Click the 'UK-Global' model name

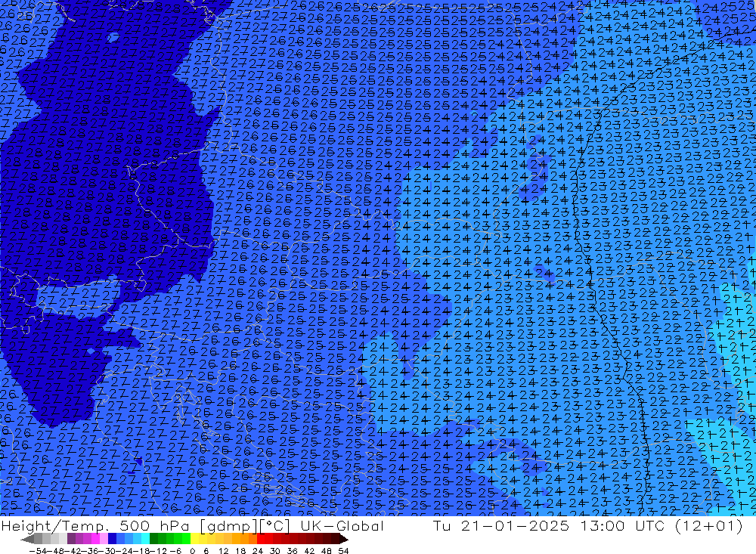tap(342, 526)
